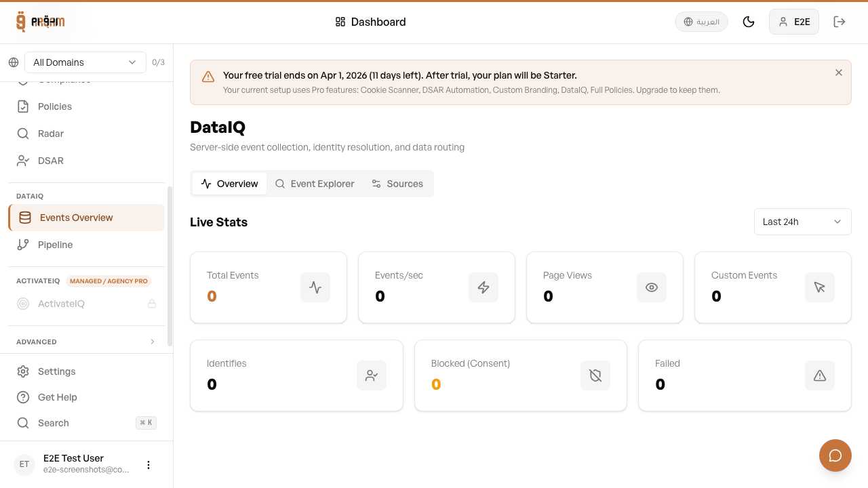Click the Total Events activity icon

click(x=315, y=287)
